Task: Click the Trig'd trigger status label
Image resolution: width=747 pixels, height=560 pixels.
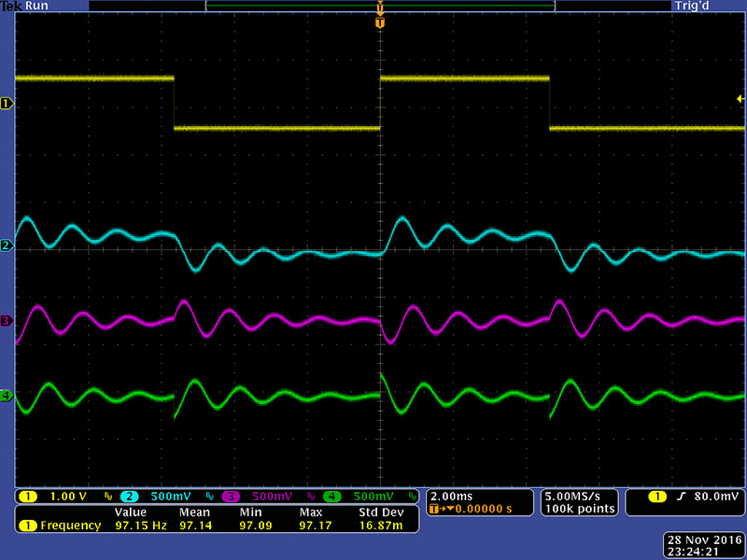Action: (x=692, y=6)
